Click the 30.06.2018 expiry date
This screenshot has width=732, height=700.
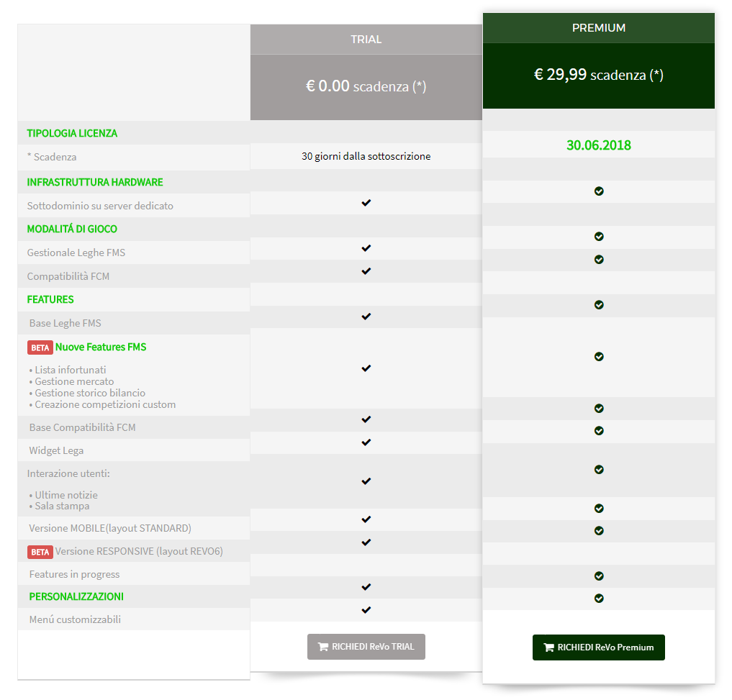pyautogui.click(x=599, y=145)
